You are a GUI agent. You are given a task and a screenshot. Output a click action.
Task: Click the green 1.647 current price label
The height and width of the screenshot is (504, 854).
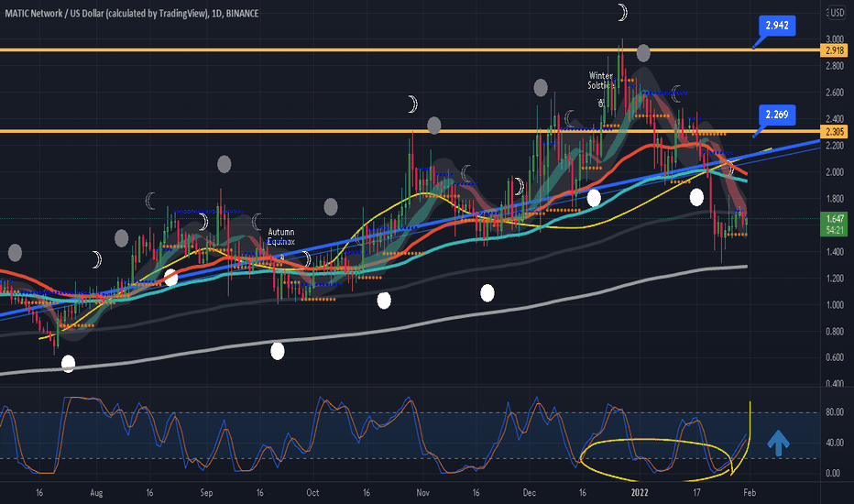[x=835, y=218]
